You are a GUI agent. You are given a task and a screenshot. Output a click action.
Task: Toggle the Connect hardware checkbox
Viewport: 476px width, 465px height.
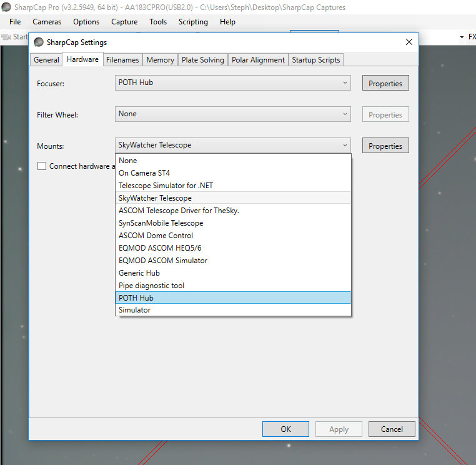[x=42, y=166]
